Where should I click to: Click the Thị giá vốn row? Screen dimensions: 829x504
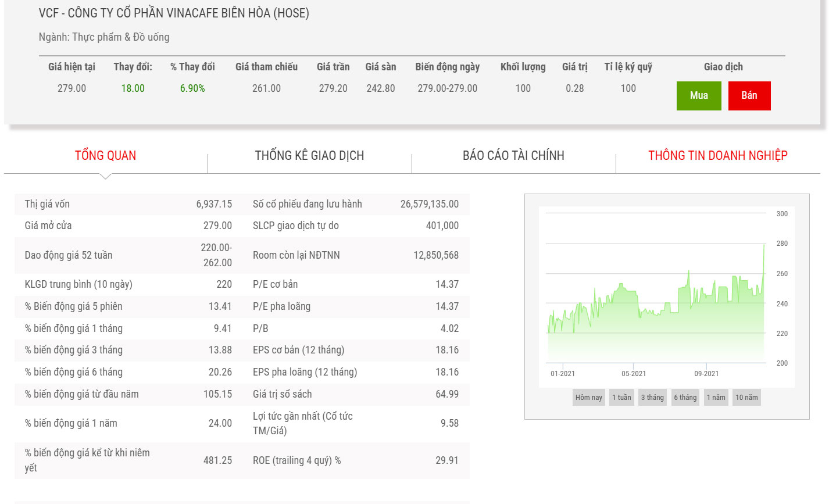(128, 204)
